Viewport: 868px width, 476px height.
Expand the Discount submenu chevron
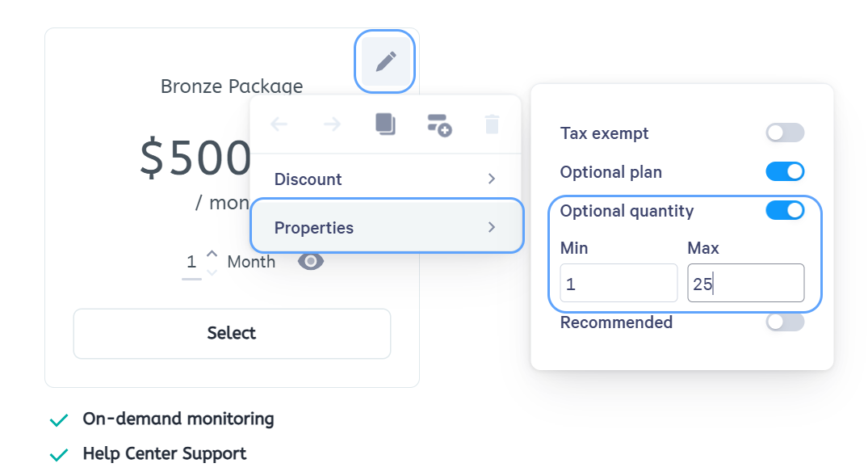point(492,179)
